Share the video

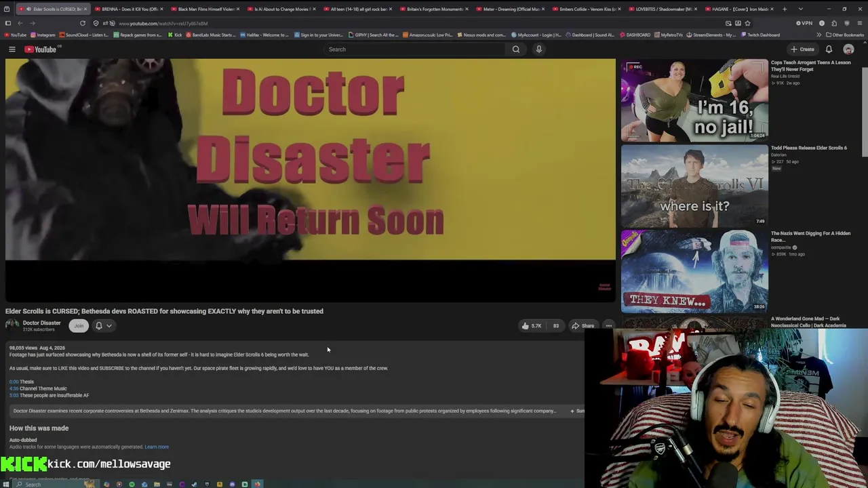tap(583, 326)
